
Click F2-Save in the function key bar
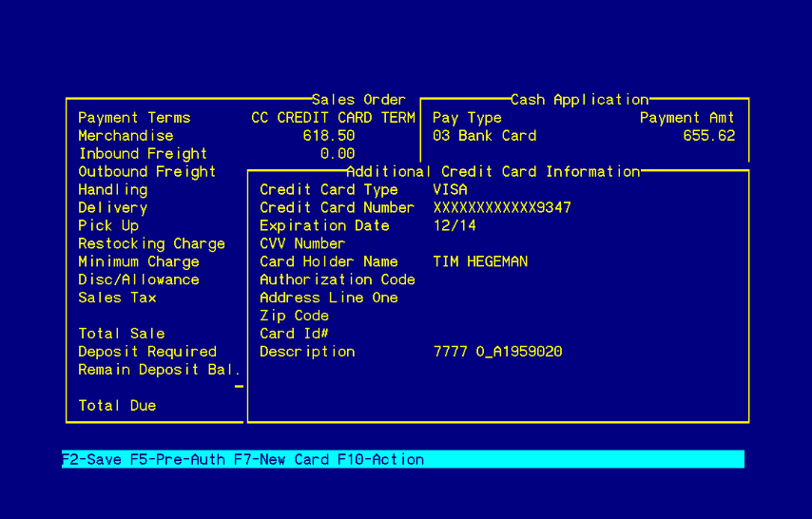[91, 459]
